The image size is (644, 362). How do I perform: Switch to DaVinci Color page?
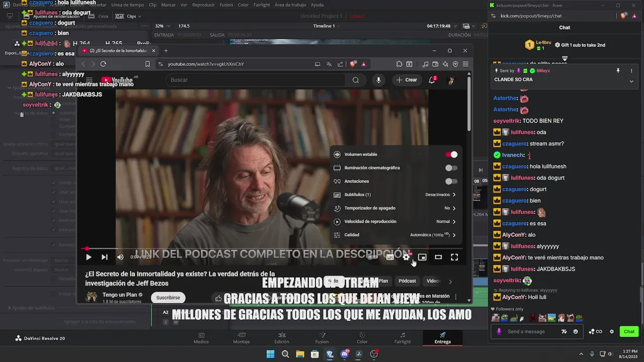point(362,338)
